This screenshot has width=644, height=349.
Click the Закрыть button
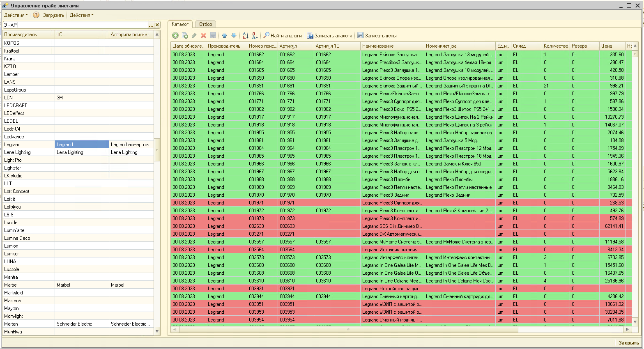pos(628,343)
